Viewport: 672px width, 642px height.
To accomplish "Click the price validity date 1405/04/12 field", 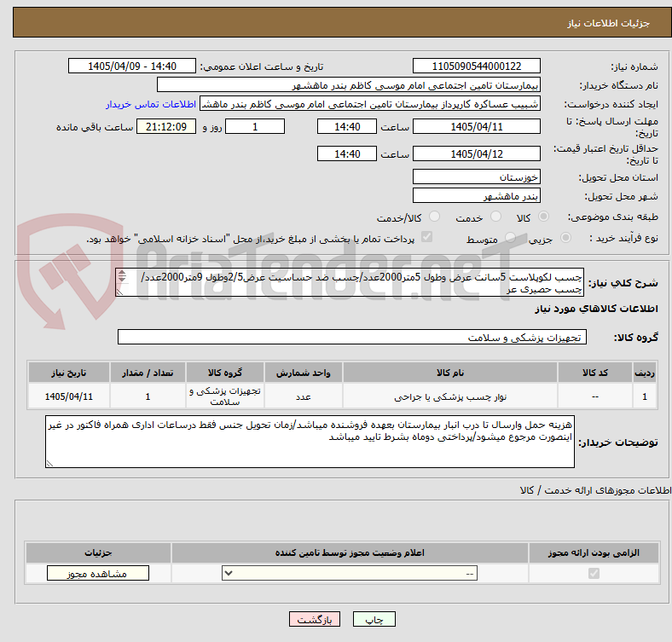I will coord(476,153).
